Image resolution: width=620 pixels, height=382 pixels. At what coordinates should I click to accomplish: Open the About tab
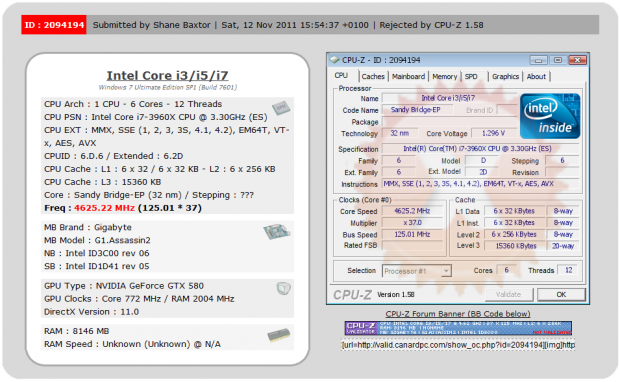coord(536,76)
